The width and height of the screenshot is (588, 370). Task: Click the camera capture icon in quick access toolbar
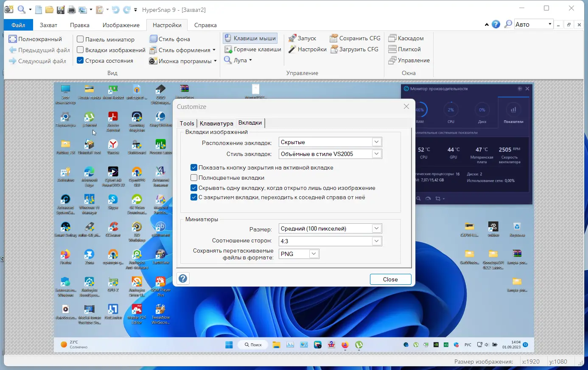[x=8, y=9]
